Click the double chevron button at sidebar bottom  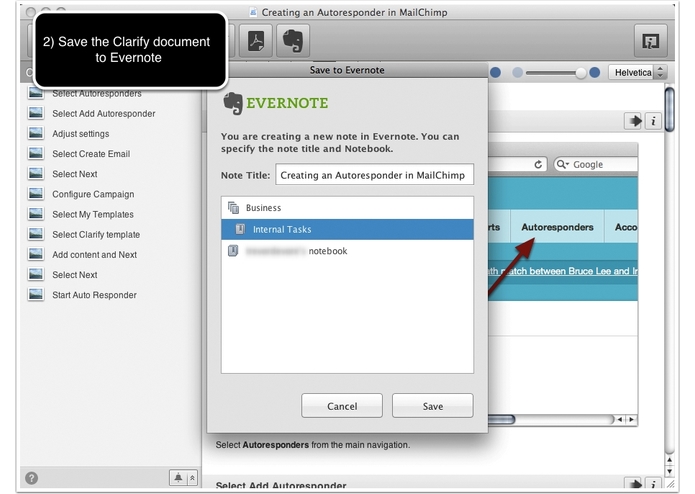coord(192,478)
